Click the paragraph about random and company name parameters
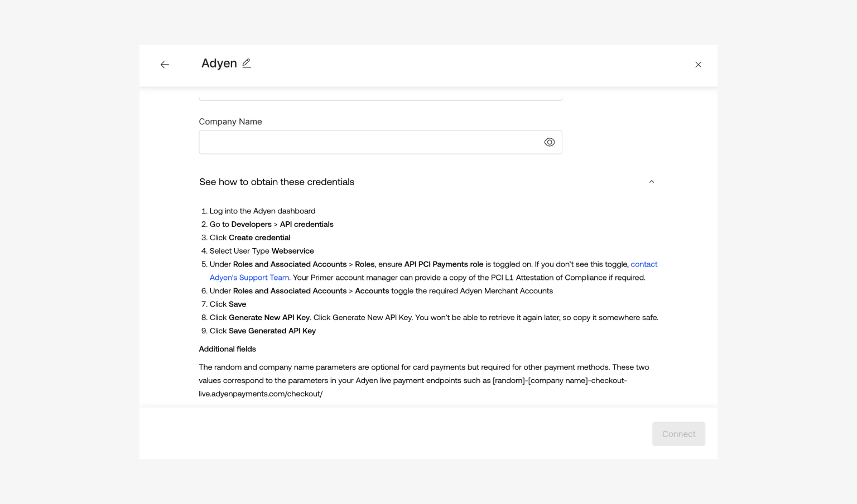The image size is (857, 504). tap(424, 380)
